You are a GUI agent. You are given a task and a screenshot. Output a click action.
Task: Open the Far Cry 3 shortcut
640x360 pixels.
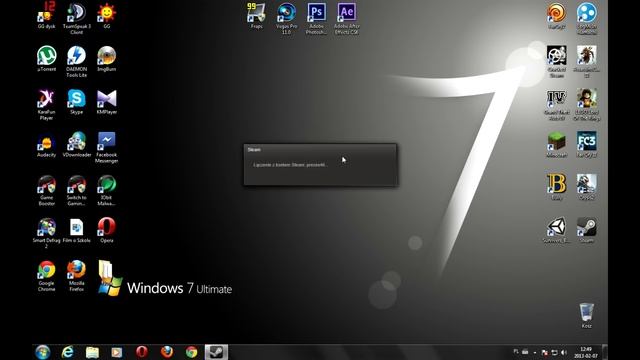click(587, 144)
